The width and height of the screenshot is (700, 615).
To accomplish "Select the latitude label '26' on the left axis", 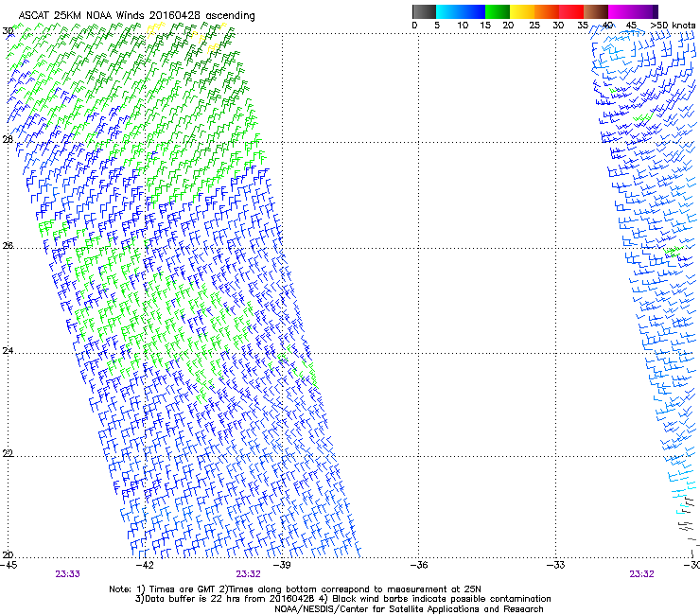I will tap(8, 245).
